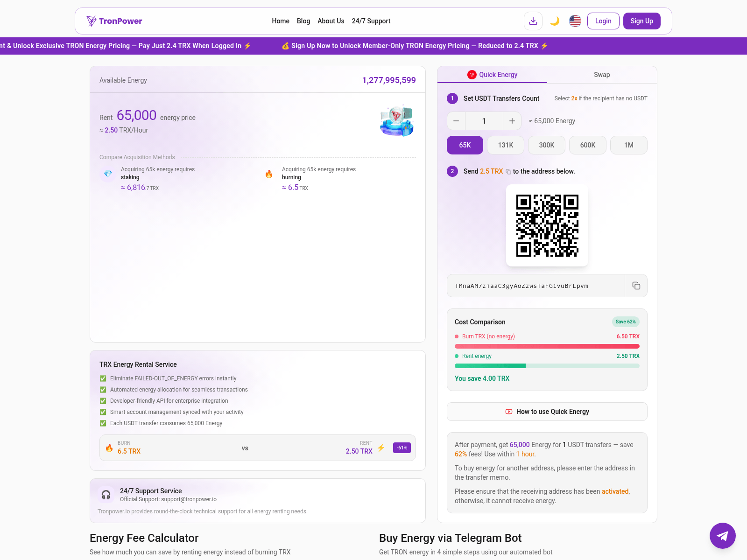Select the 600K energy option
747x560 pixels.
click(x=588, y=145)
